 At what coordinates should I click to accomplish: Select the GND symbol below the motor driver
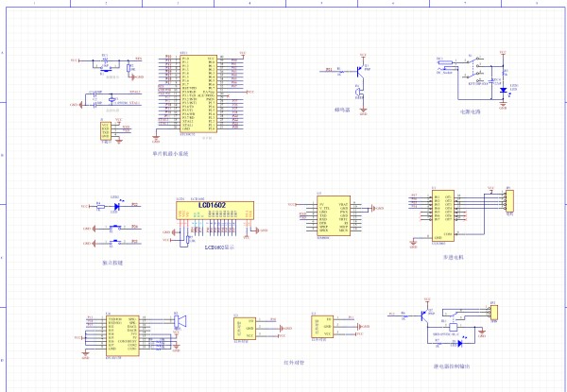pyautogui.click(x=414, y=243)
